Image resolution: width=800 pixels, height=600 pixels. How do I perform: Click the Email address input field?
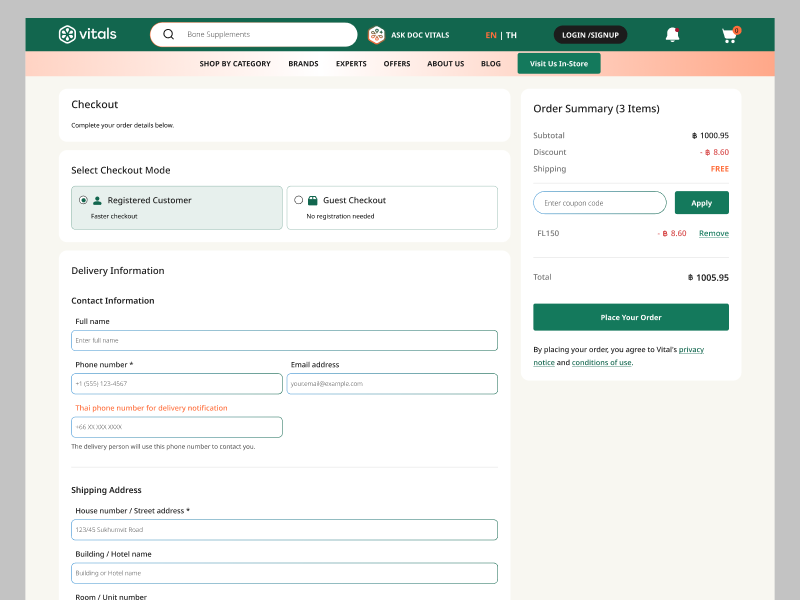(x=392, y=384)
